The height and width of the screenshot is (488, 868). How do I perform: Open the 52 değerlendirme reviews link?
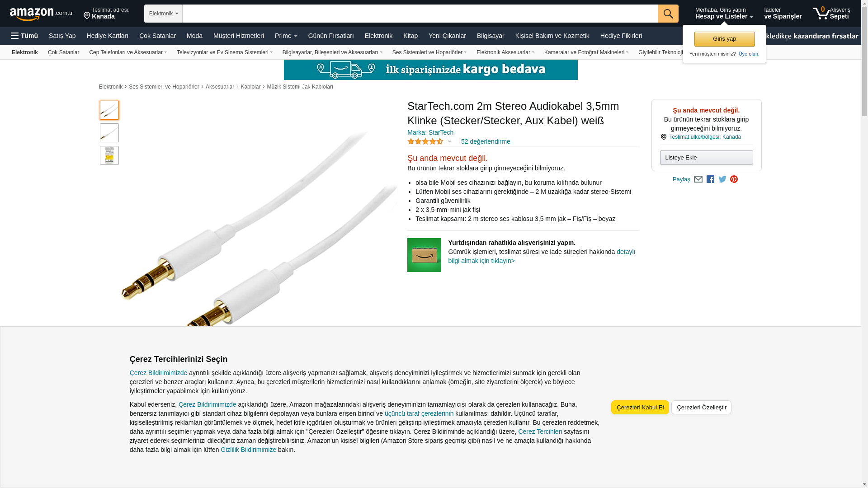486,141
